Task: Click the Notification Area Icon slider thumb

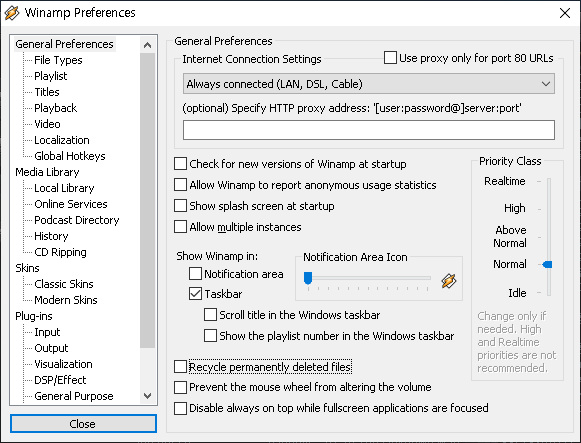Action: coord(308,278)
